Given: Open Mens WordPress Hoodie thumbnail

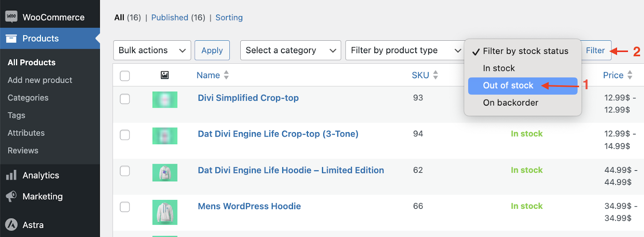Looking at the screenshot, I should click(x=165, y=212).
